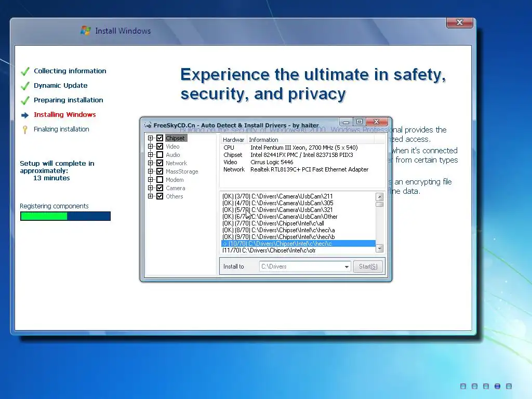Click the Dynamic Update checkmark icon
The image size is (532, 399).
[x=25, y=86]
